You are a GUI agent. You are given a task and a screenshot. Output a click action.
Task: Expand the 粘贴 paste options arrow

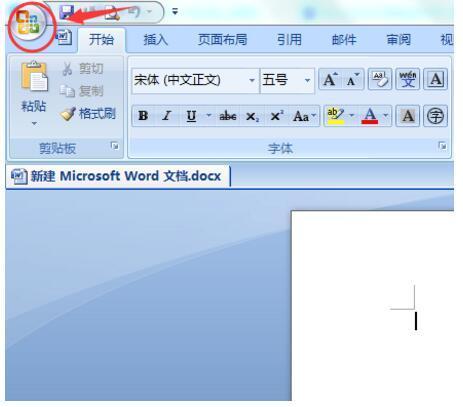point(34,124)
